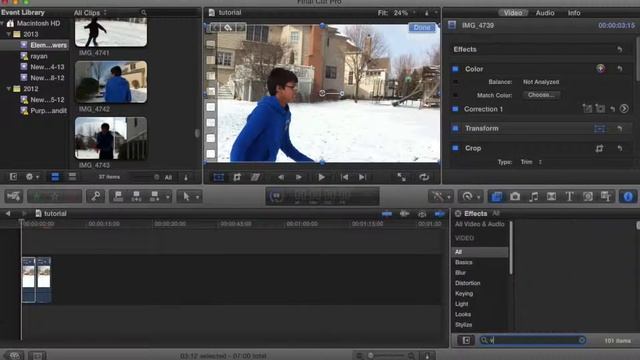Show the Effects browser
This screenshot has width=640, height=360.
click(x=497, y=197)
